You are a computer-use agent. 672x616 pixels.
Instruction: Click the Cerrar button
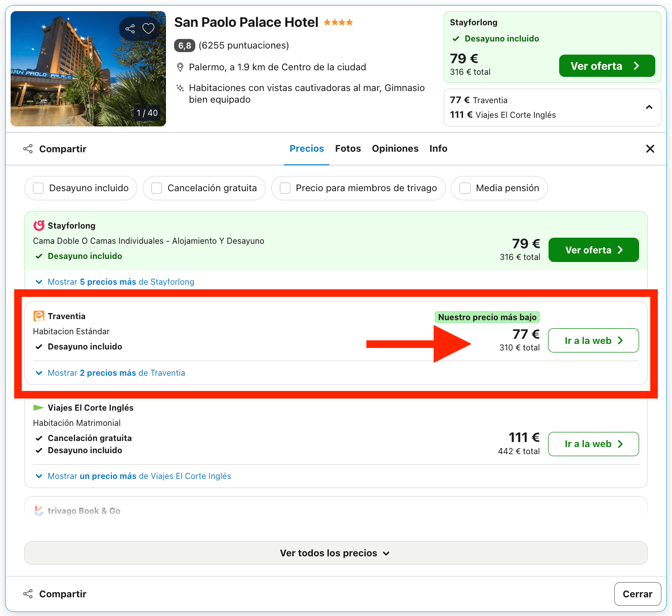638,594
